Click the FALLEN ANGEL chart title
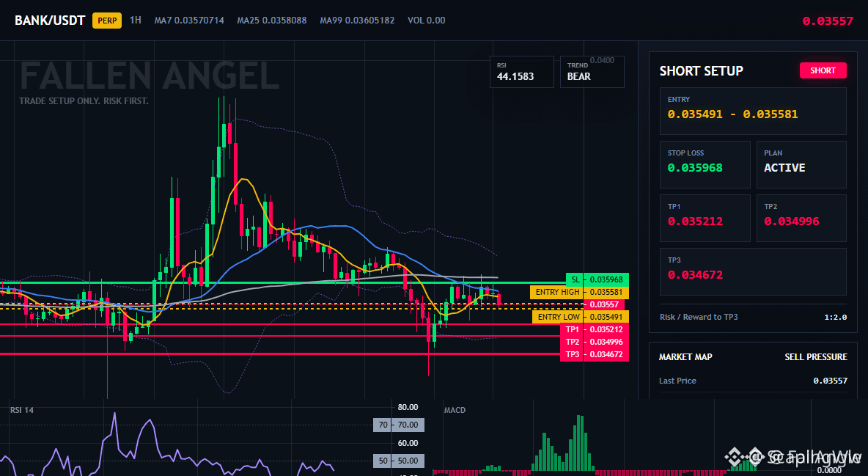Image resolution: width=868 pixels, height=476 pixels. 150,76
